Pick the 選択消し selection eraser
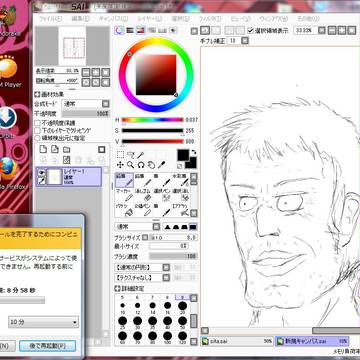Viewport: 360px width, 360px height. point(180,195)
